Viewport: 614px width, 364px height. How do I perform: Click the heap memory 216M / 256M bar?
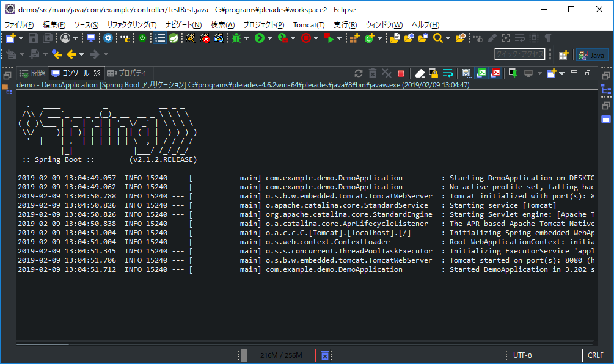coord(281,355)
